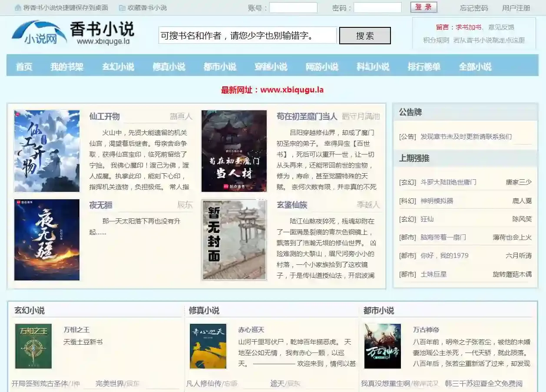
Task: Click the 搜索 search button
Action: (365, 36)
